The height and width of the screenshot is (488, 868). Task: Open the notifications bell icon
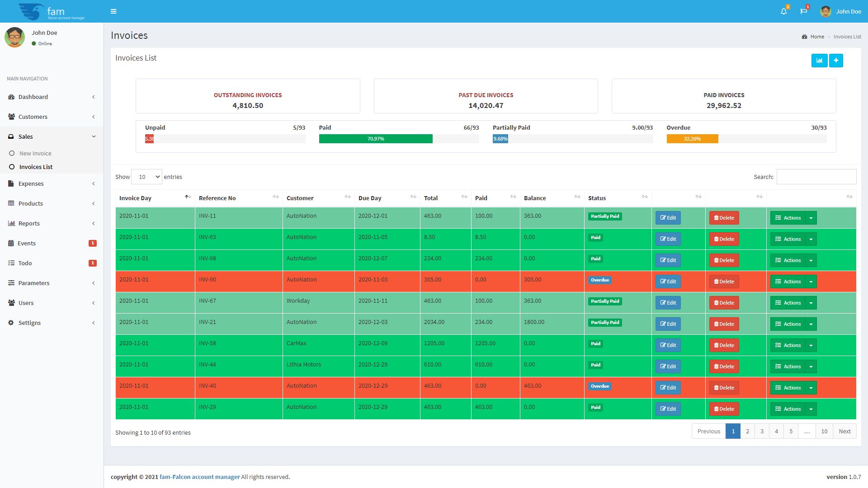783,11
